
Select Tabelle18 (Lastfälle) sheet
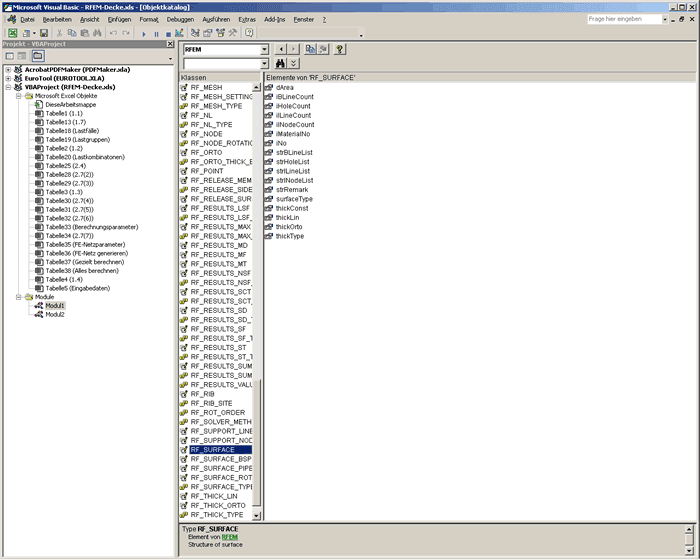pyautogui.click(x=72, y=131)
